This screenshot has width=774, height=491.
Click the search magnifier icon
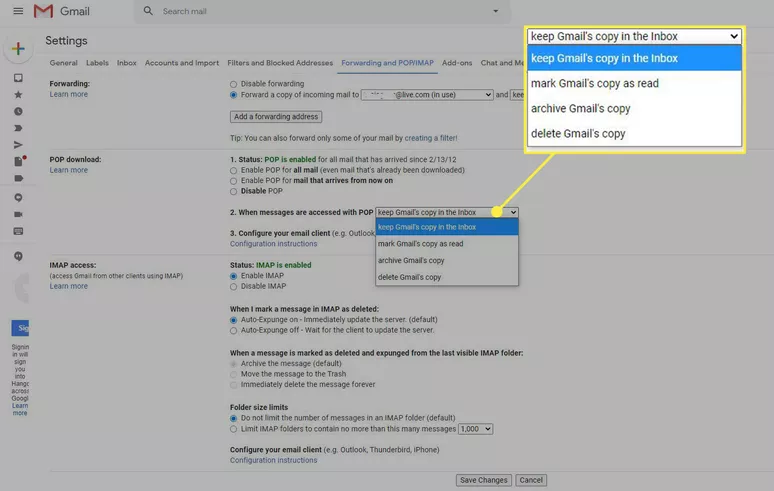click(x=148, y=11)
